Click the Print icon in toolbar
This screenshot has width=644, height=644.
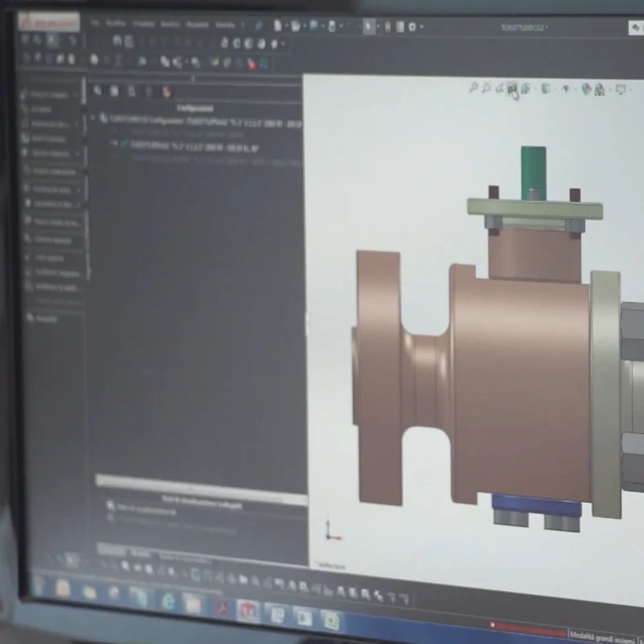pyautogui.click(x=332, y=27)
